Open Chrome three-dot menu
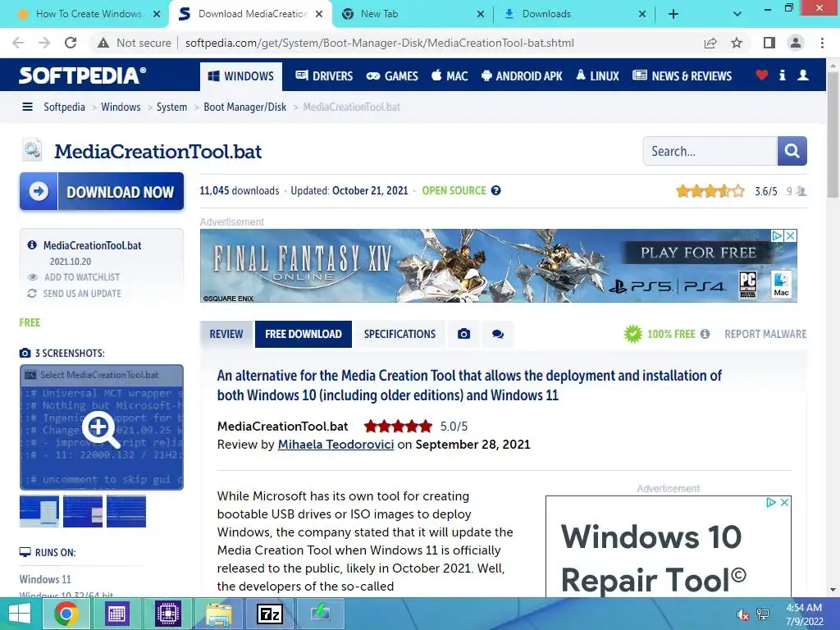 (x=822, y=43)
